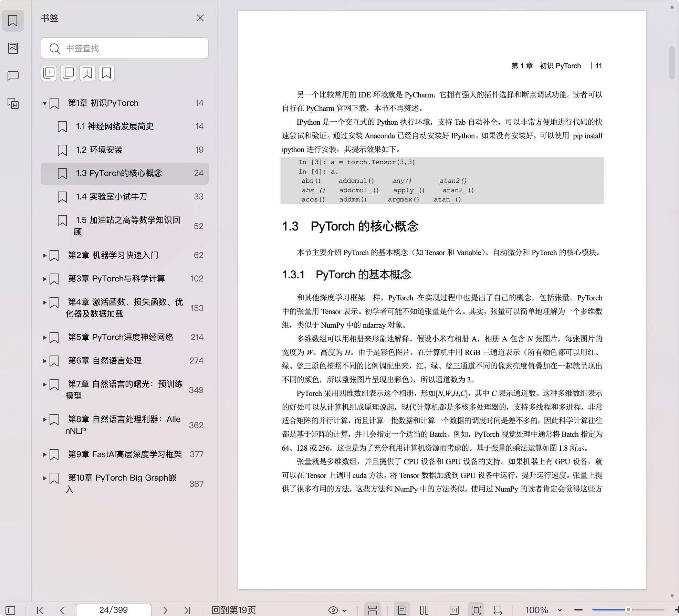Click the collapse all bookmarks icon
This screenshot has height=616, width=679.
pyautogui.click(x=68, y=73)
